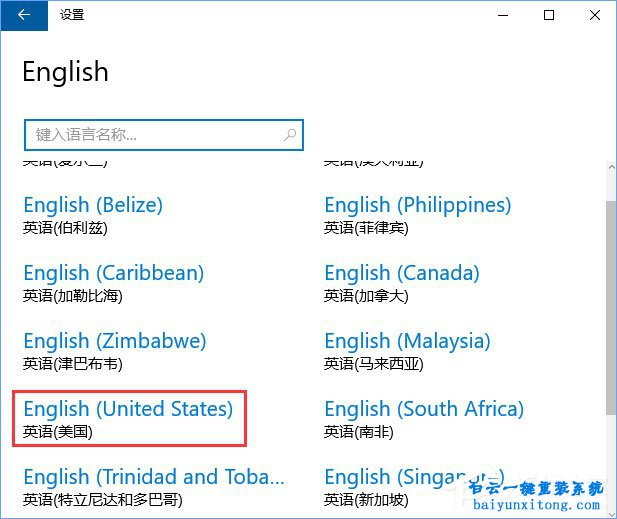This screenshot has height=519, width=617.
Task: Choose English (Zimbabwe) entry
Action: [x=114, y=342]
